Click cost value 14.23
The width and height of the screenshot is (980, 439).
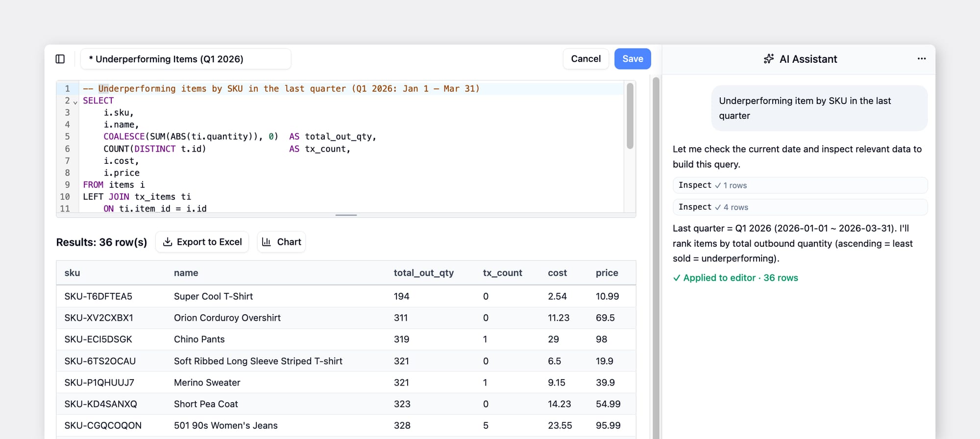(x=560, y=404)
